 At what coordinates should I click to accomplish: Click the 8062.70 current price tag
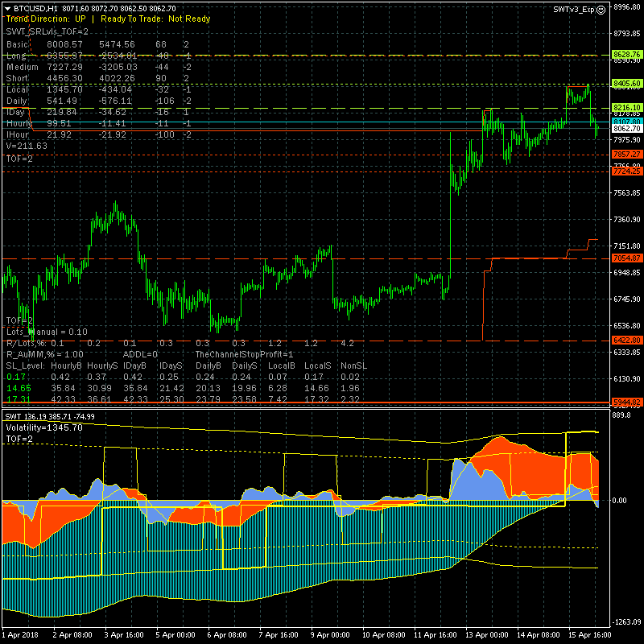(626, 129)
